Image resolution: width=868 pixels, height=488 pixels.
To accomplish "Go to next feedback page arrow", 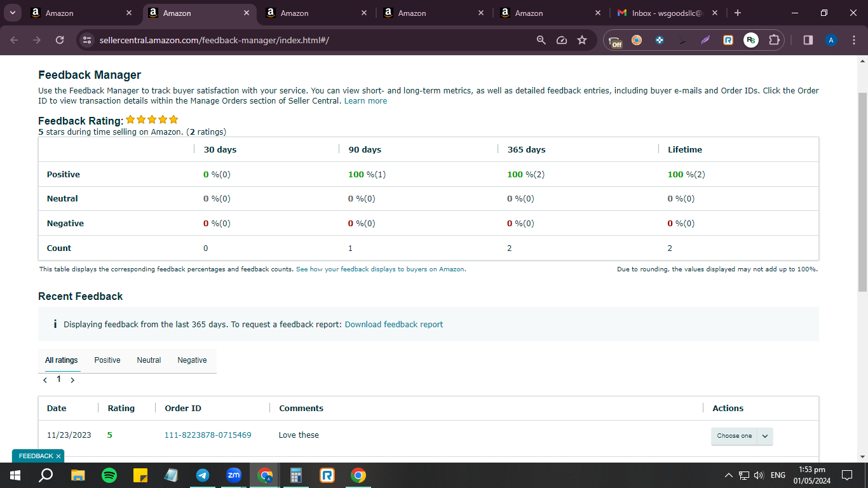I will [72, 380].
